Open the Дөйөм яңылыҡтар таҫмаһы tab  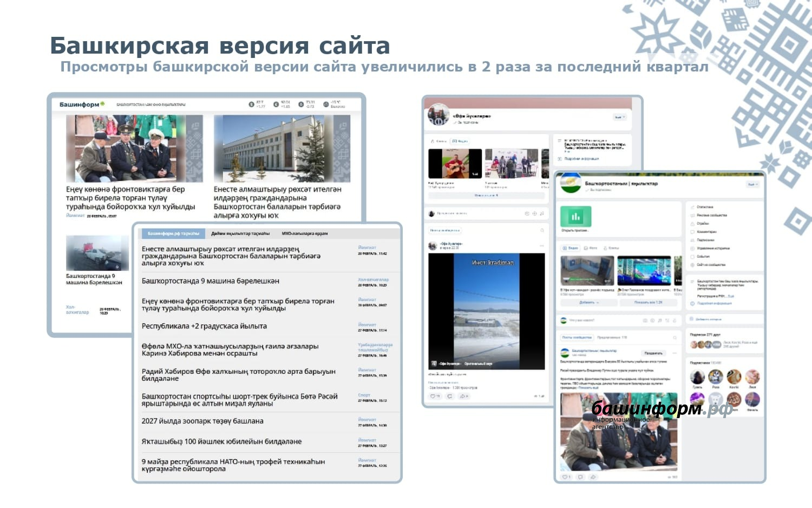click(x=240, y=233)
